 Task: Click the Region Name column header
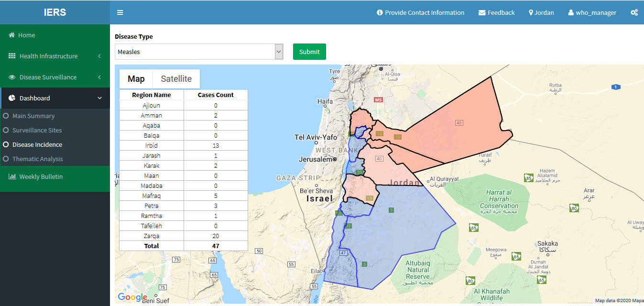[x=152, y=95]
